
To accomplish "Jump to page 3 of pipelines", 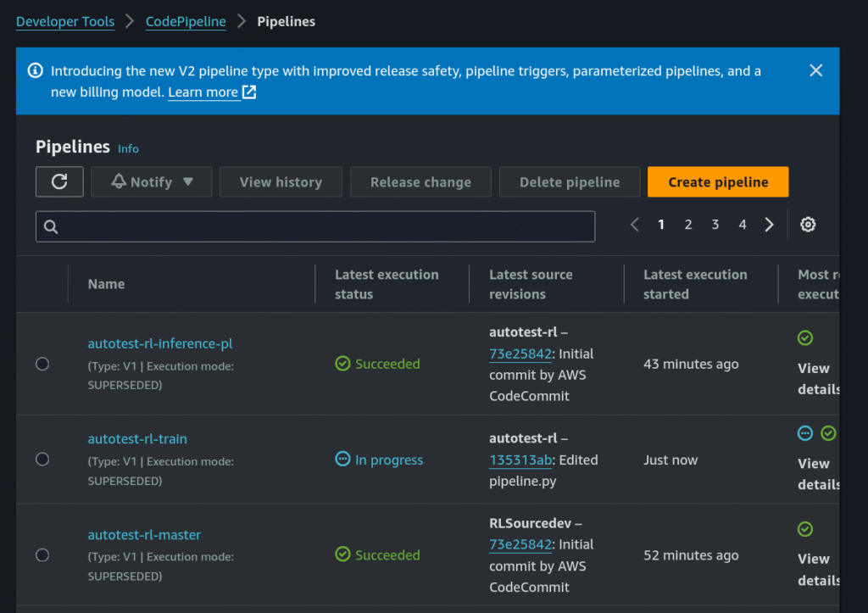I will [715, 225].
